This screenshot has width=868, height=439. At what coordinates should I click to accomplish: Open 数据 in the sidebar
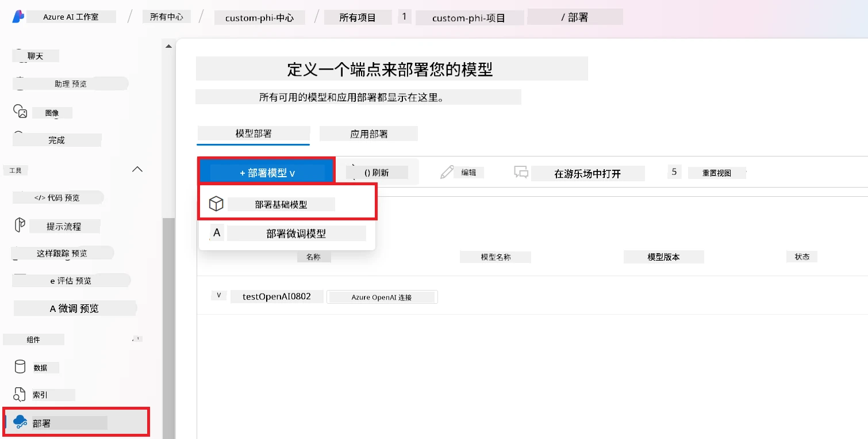[x=40, y=368]
